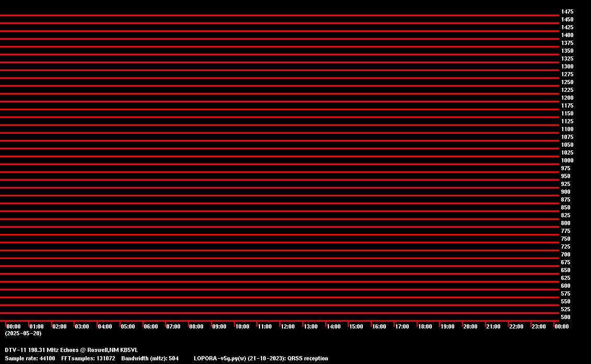Select the 23:00 time axis label
The width and height of the screenshot is (591, 364).
point(538,326)
